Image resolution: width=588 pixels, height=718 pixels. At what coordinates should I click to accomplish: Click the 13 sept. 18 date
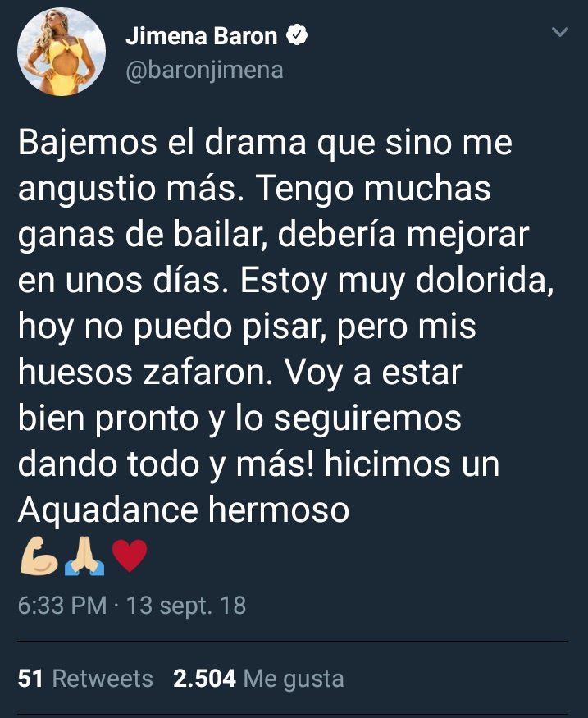click(x=186, y=606)
